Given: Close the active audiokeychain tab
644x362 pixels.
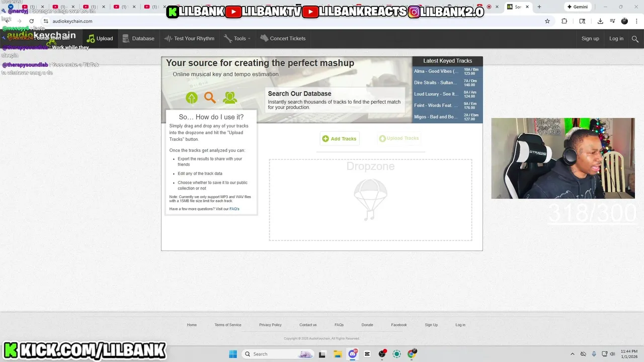Looking at the screenshot, I should [x=527, y=7].
